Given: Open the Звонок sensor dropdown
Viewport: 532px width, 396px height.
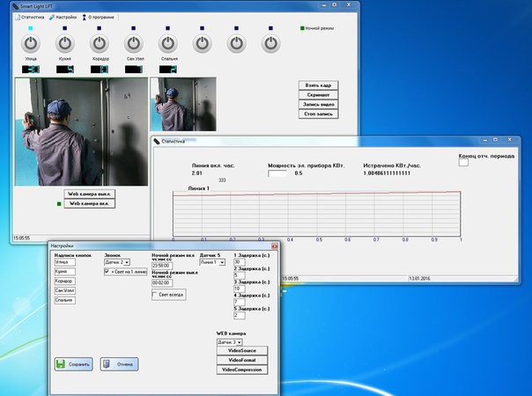Looking at the screenshot, I should pos(127,262).
